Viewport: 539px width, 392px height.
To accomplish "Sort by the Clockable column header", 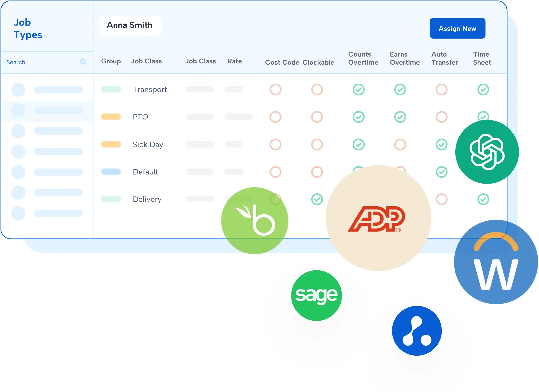I will click(x=318, y=62).
